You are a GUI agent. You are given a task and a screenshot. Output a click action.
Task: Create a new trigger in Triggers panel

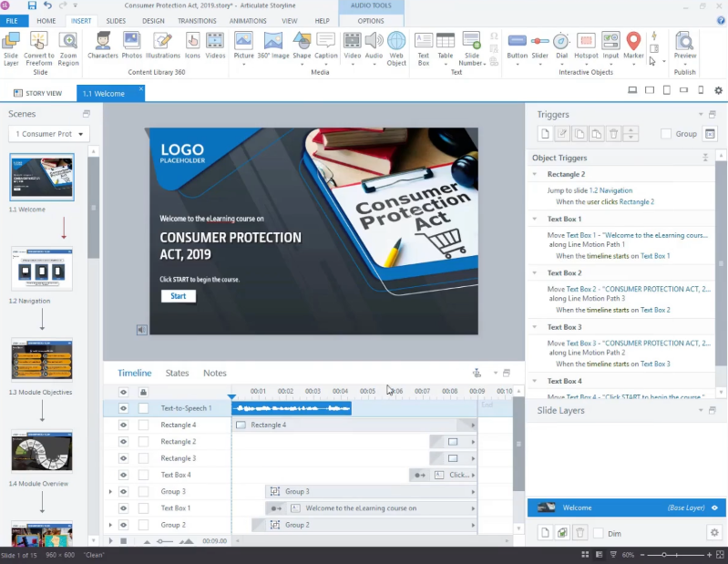545,134
